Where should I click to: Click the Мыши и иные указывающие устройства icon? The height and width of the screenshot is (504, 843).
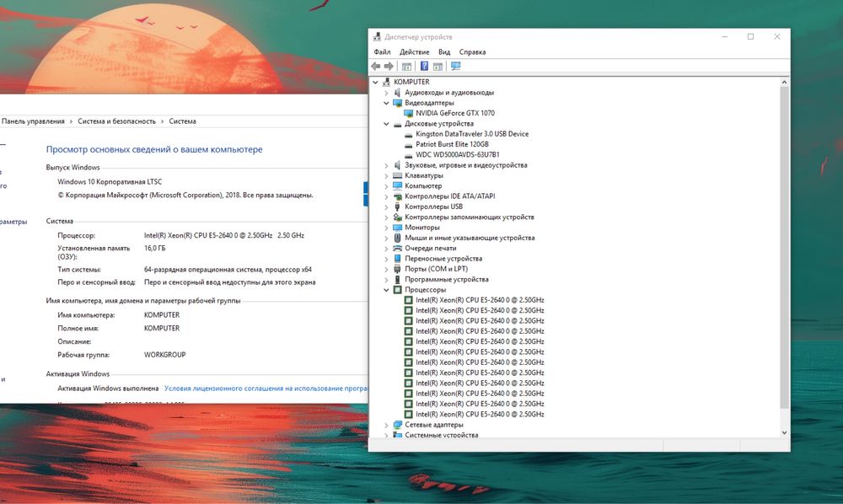coord(397,238)
